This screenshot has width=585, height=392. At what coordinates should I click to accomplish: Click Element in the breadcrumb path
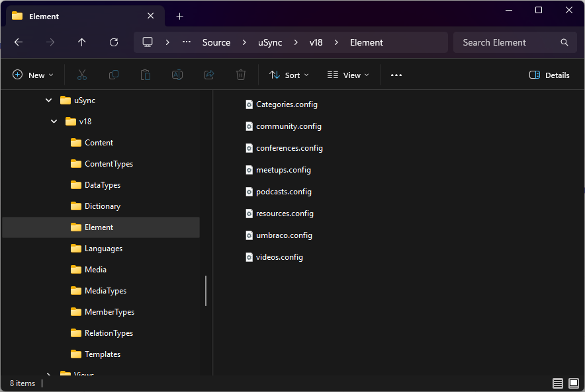click(x=367, y=42)
